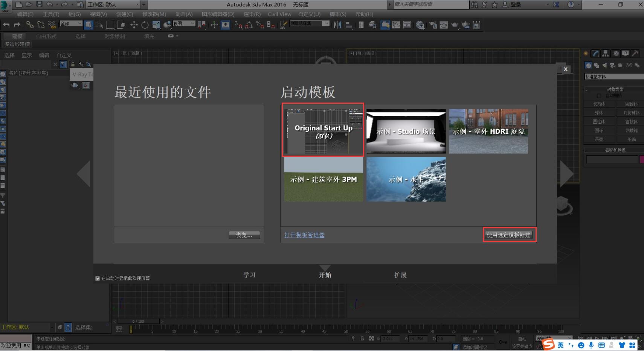Open the 打开模板管理器 link
644x351 pixels.
point(304,235)
